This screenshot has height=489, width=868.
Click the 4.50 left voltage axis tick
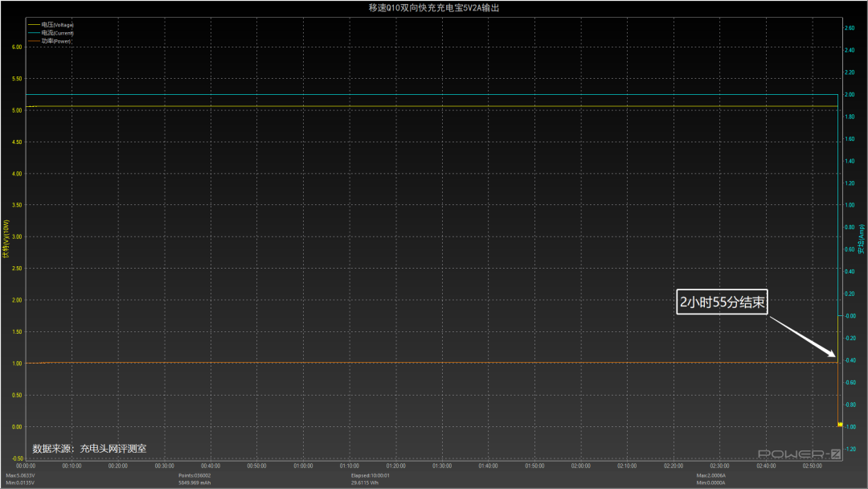[17, 142]
